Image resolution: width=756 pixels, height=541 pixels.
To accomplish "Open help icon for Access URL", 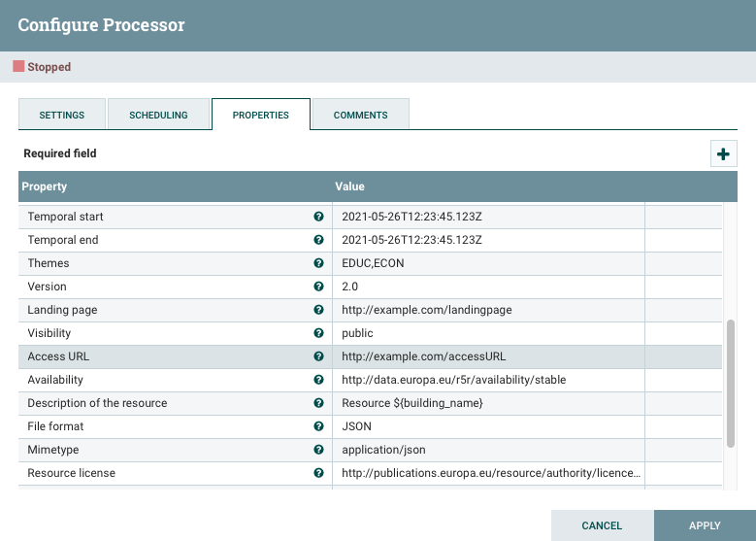I will click(318, 356).
